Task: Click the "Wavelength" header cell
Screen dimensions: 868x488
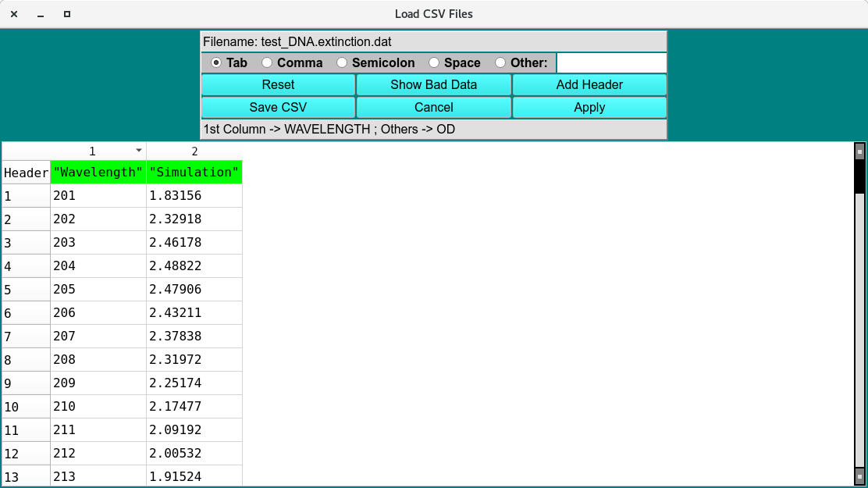Action: (x=98, y=173)
